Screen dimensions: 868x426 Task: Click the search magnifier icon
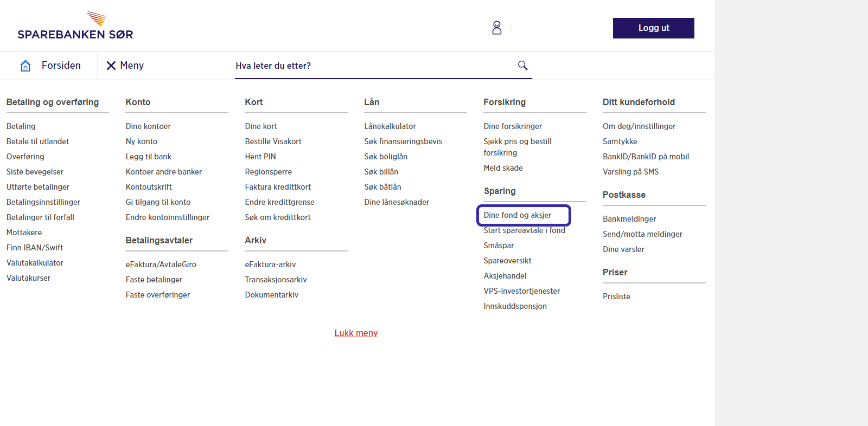pyautogui.click(x=523, y=65)
